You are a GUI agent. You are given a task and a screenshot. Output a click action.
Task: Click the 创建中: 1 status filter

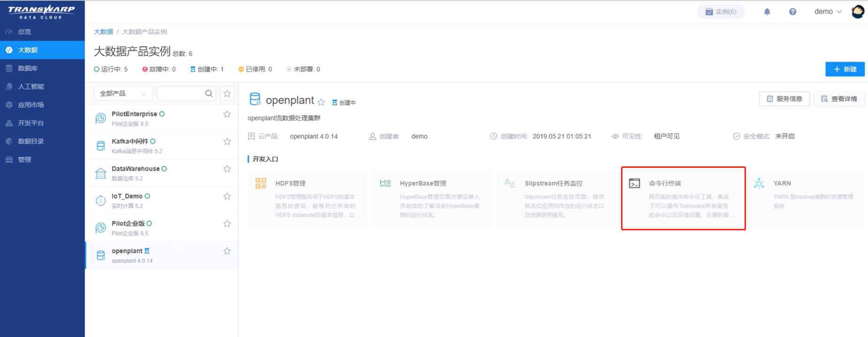tap(207, 69)
